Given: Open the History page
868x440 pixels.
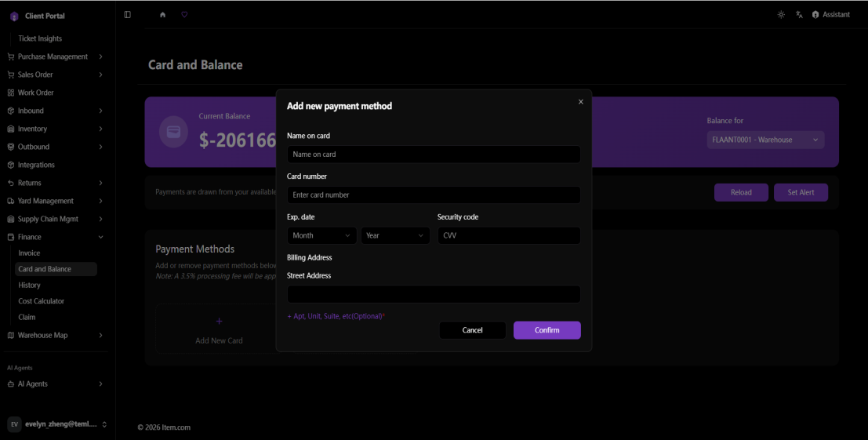Looking at the screenshot, I should tap(29, 285).
